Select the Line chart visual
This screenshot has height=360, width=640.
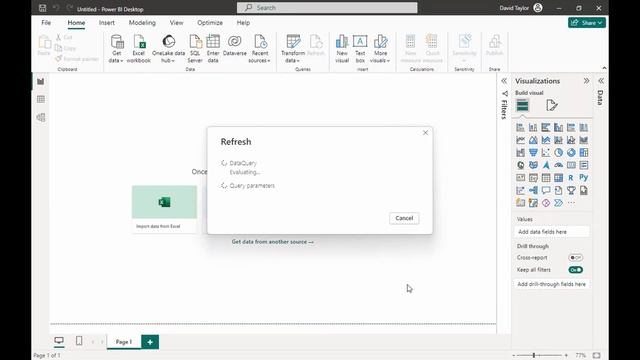pyautogui.click(x=520, y=140)
